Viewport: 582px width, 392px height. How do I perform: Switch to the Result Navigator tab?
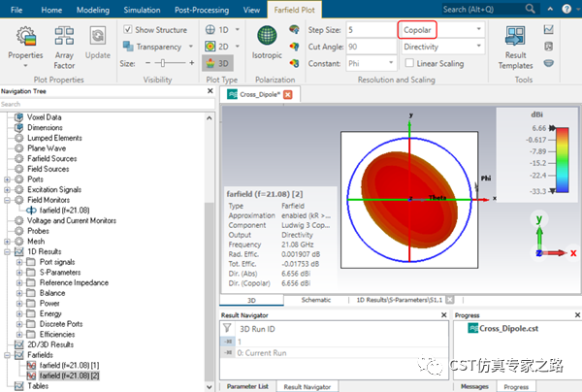[309, 386]
